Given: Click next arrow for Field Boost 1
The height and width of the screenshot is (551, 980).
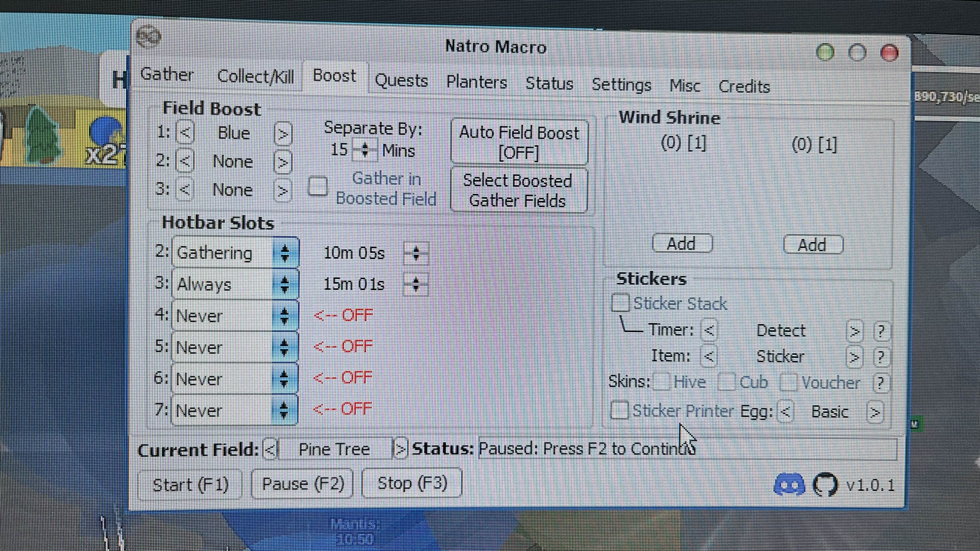Looking at the screenshot, I should pos(283,134).
